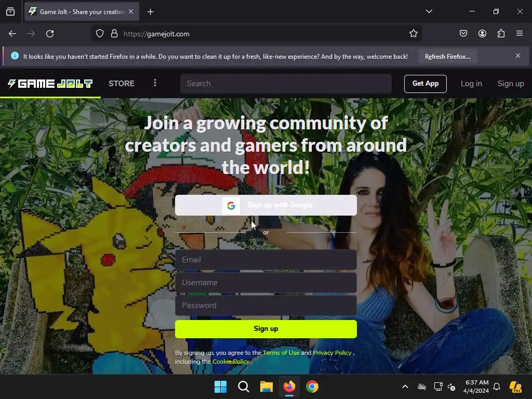Viewport: 532px width, 399px height.
Task: Open Firefox View icon in tab strip
Action: [10, 11]
